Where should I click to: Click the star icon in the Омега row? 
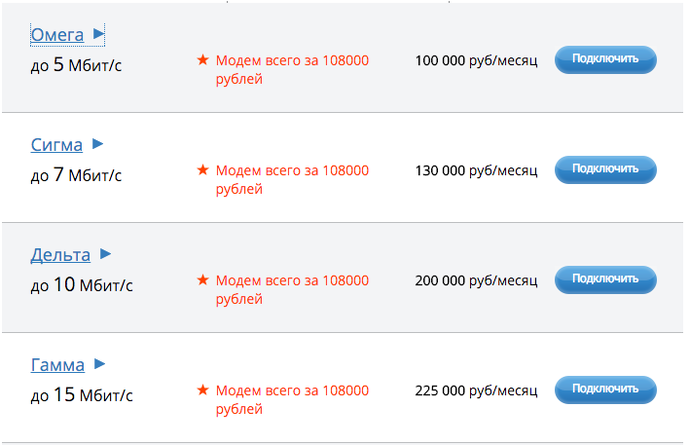(203, 61)
